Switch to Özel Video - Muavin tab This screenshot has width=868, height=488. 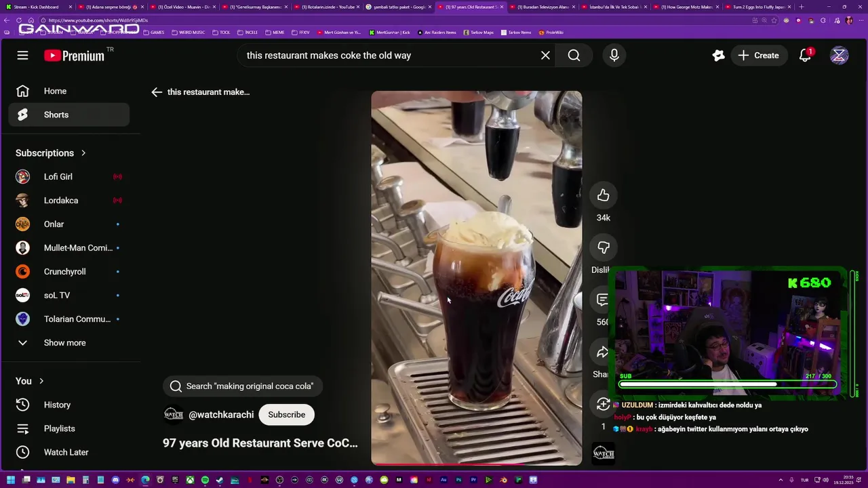(x=184, y=7)
